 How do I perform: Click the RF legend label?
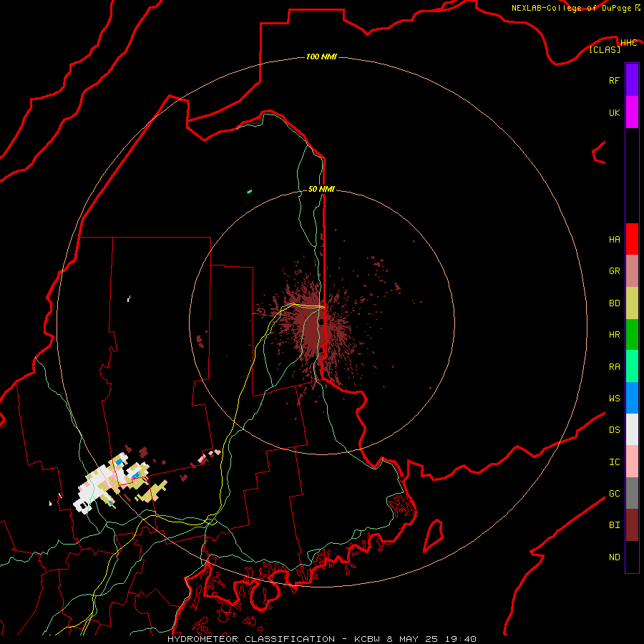click(x=614, y=80)
